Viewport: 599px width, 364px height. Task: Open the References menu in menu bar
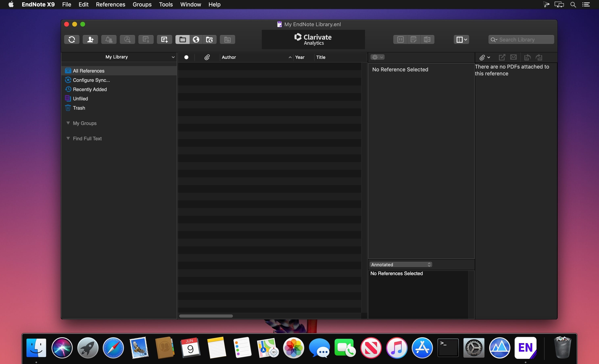click(110, 5)
